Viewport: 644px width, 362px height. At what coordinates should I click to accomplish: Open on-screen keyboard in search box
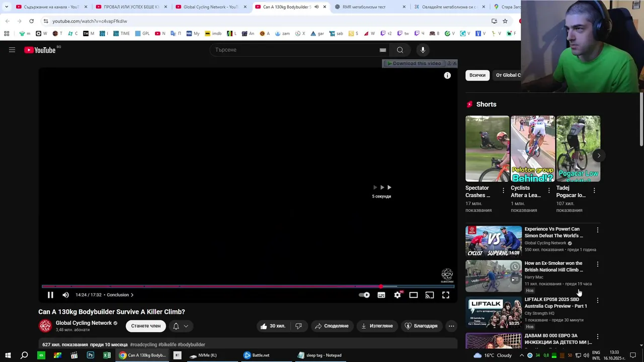tap(383, 50)
